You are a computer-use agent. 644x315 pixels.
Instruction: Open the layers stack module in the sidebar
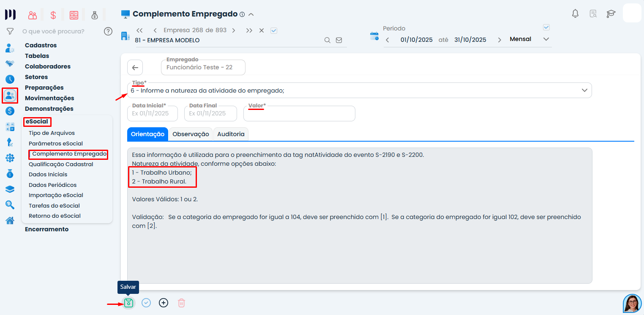coord(10,189)
